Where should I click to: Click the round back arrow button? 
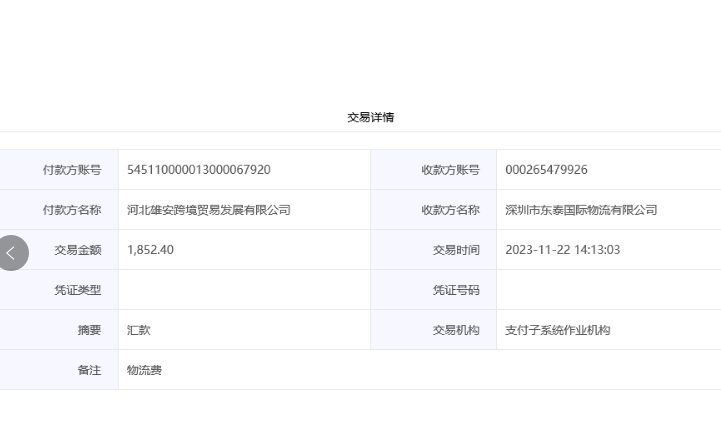pyautogui.click(x=12, y=253)
